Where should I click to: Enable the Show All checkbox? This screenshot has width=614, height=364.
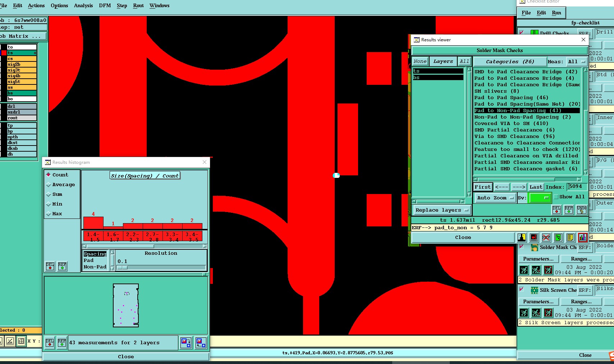pos(556,197)
